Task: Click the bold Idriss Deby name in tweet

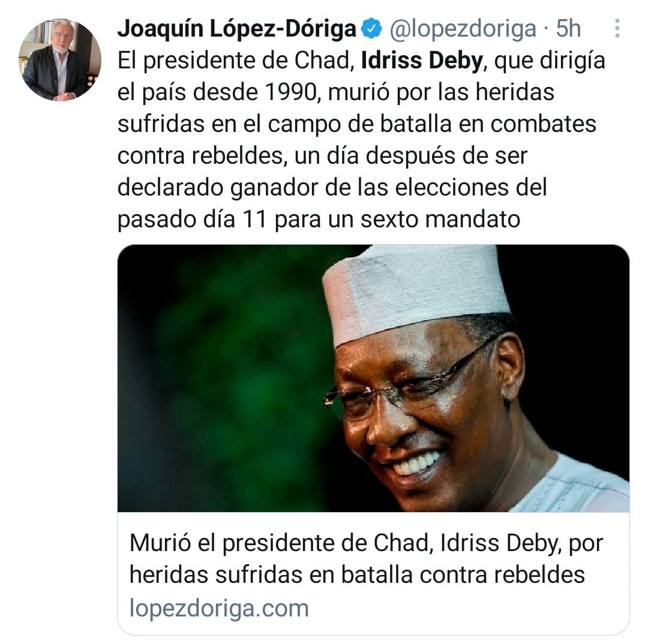Action: tap(422, 61)
